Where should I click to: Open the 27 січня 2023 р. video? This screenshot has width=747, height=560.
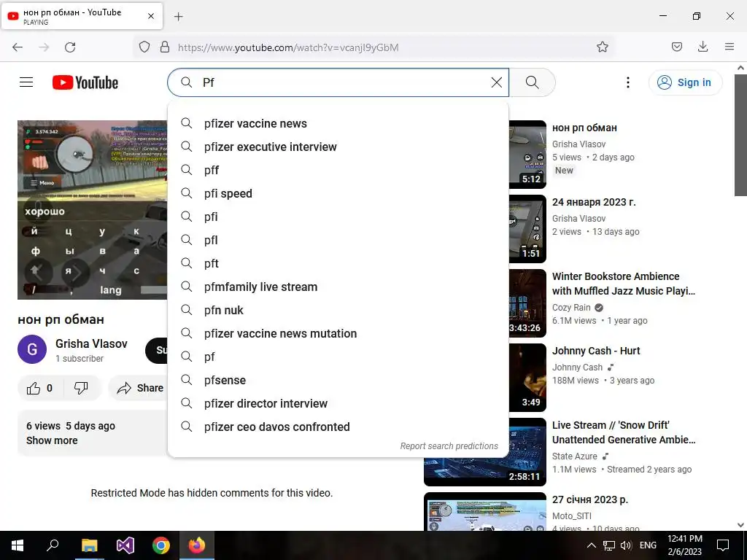click(x=589, y=499)
